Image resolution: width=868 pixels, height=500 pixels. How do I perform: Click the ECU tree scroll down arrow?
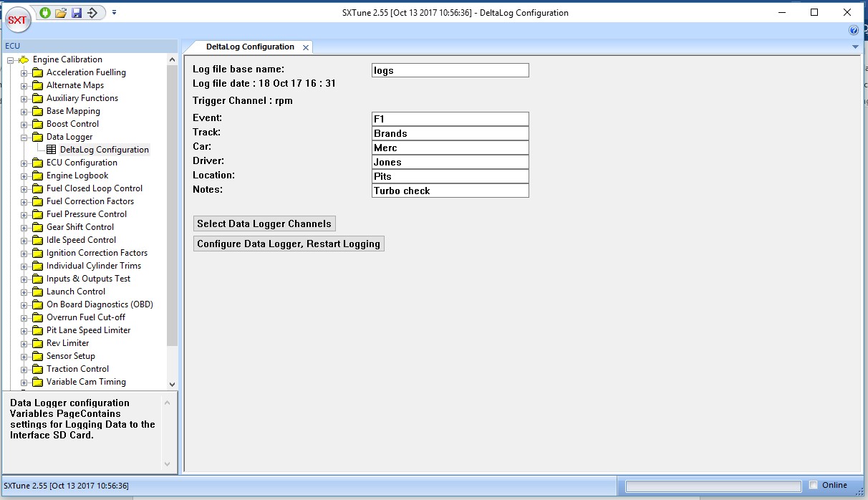[172, 384]
